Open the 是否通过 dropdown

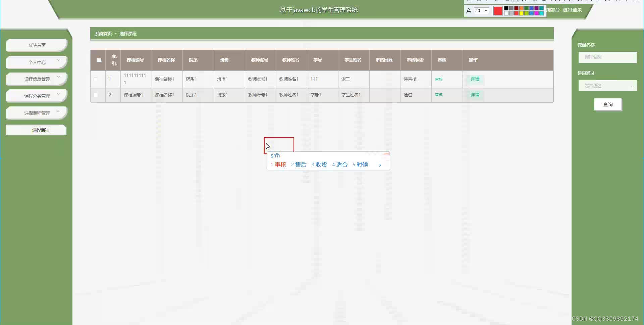tap(607, 86)
